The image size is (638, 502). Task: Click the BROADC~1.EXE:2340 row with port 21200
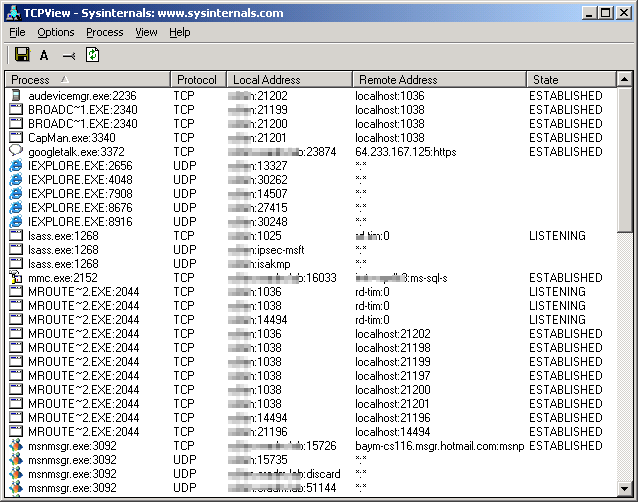tap(311, 124)
